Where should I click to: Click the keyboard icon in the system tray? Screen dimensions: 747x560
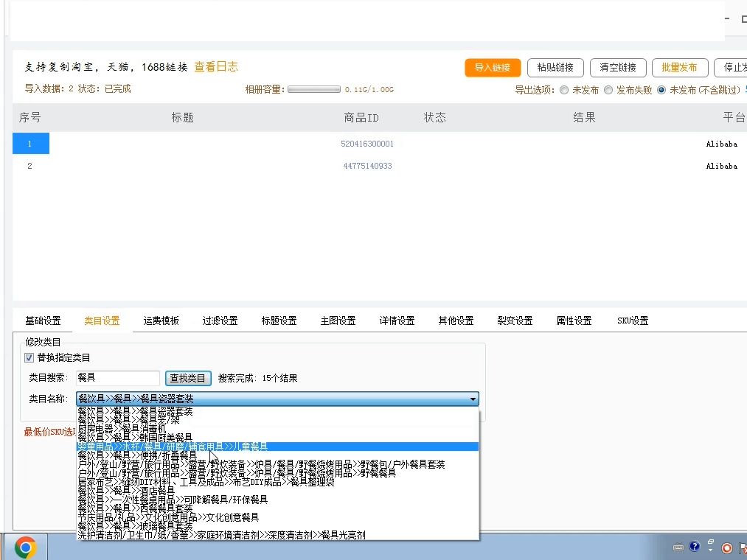pyautogui.click(x=678, y=547)
